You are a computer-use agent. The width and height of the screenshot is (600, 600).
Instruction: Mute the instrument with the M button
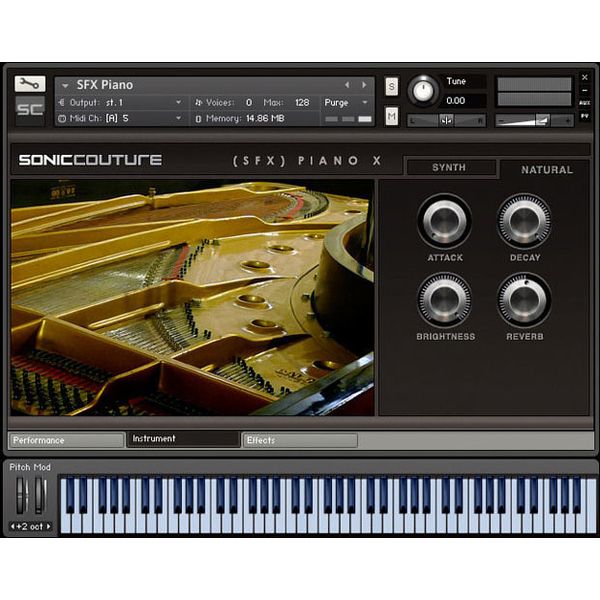coord(391,116)
